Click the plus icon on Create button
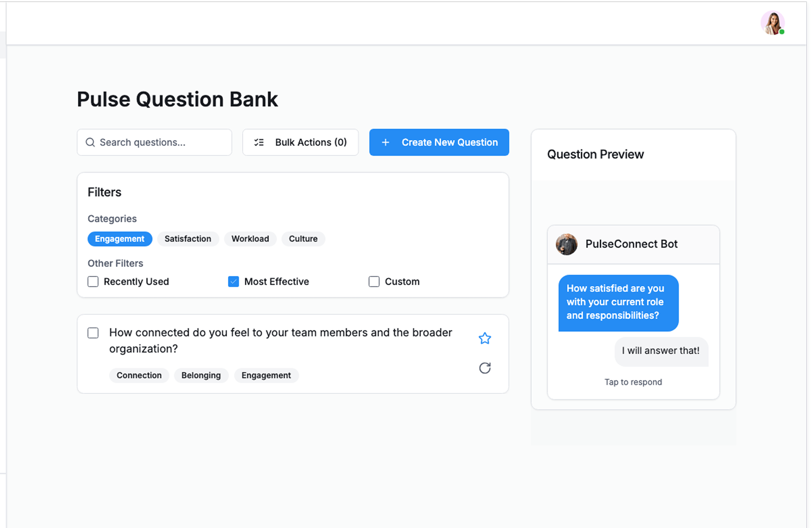This screenshot has height=528, width=812. click(385, 143)
